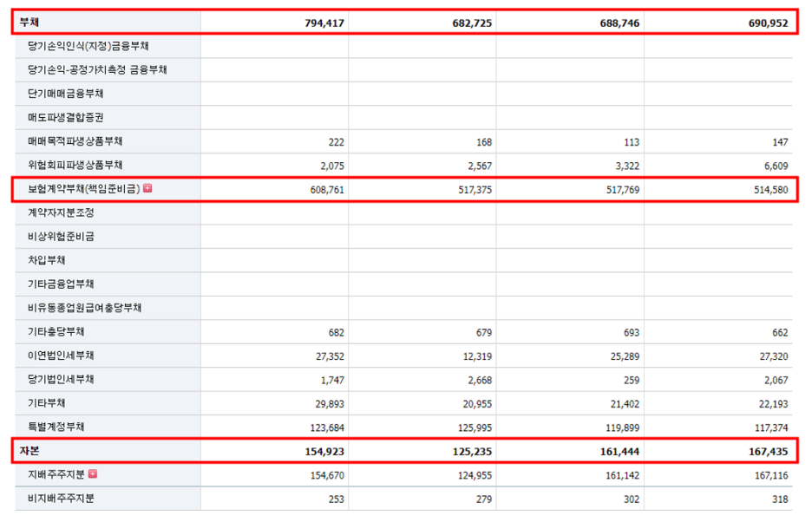The height and width of the screenshot is (522, 812).
Task: Click the 기타부채 row label
Action: coord(47,403)
